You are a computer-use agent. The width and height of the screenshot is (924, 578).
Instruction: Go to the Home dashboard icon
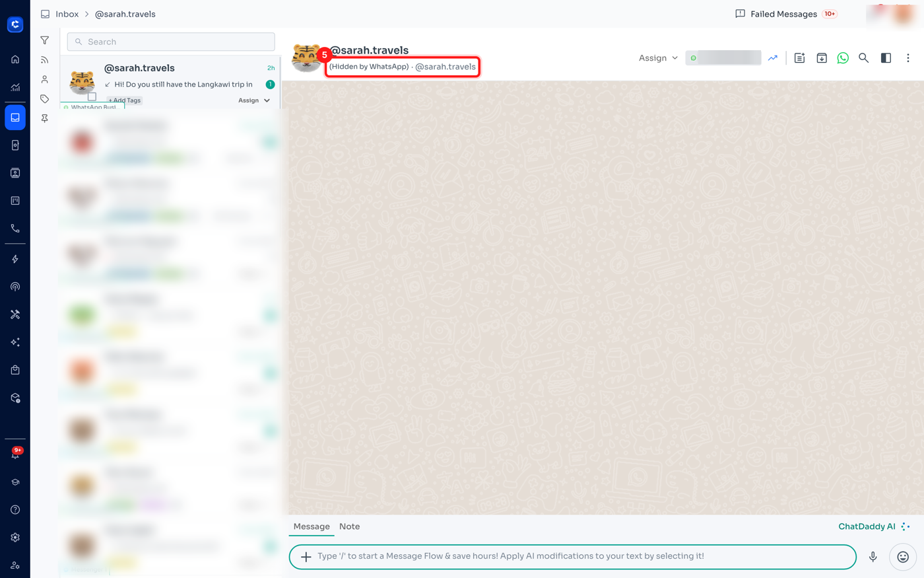15,59
